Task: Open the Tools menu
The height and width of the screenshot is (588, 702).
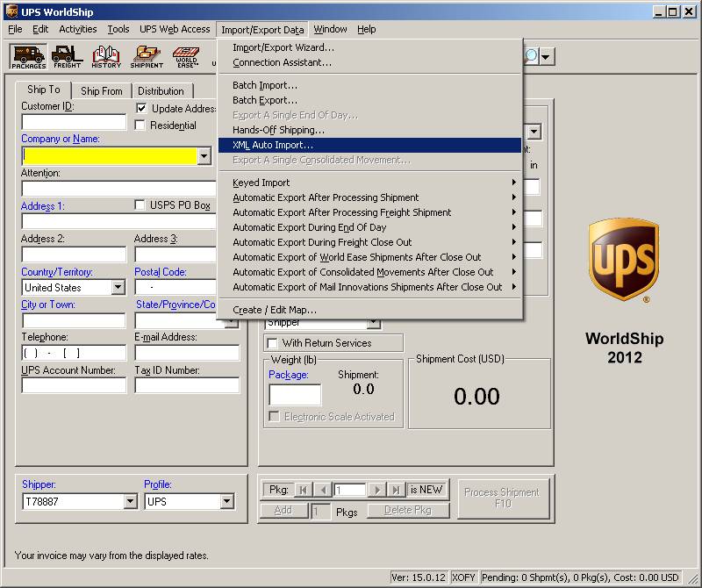Action: (x=118, y=30)
